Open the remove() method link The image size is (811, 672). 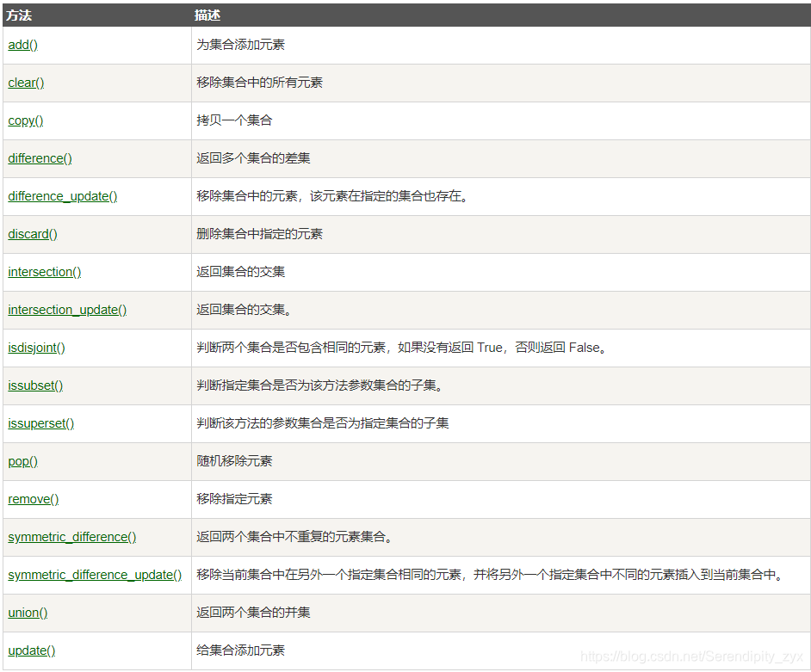point(33,499)
